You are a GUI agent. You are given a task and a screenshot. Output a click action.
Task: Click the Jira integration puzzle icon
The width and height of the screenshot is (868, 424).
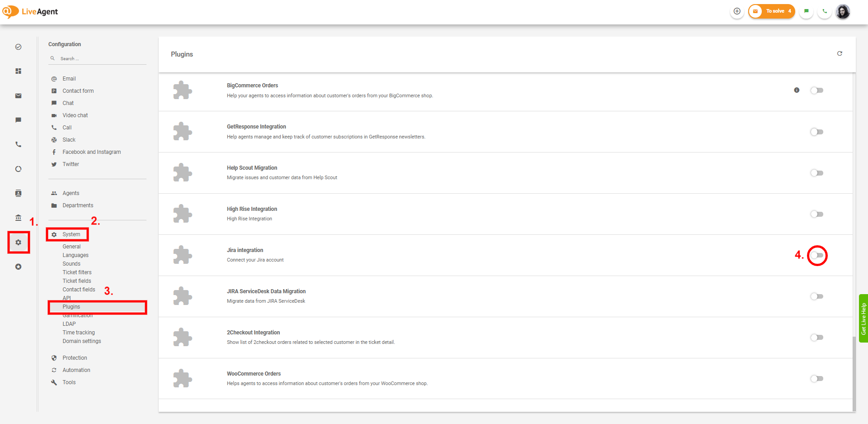click(183, 255)
